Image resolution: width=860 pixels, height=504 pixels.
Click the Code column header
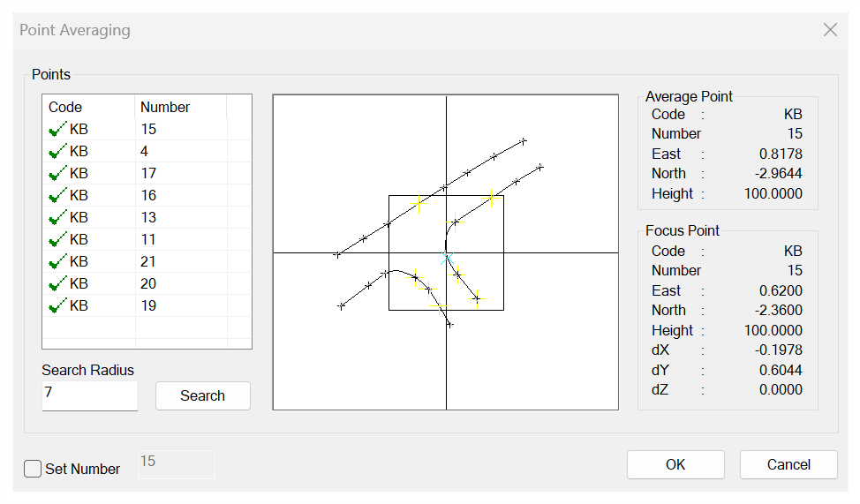(88, 107)
